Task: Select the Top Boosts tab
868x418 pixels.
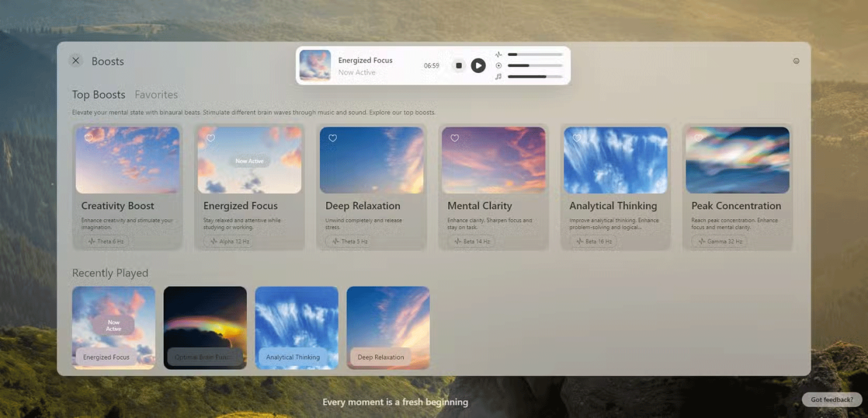Action: [99, 95]
